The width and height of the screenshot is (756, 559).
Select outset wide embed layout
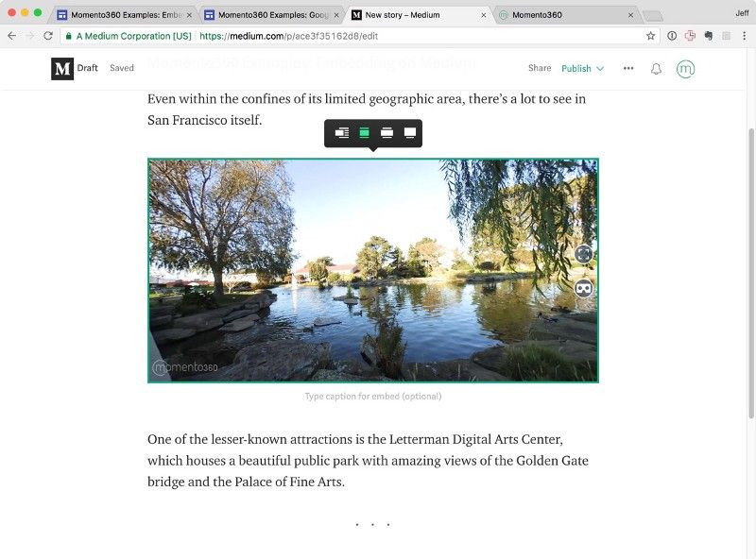387,132
